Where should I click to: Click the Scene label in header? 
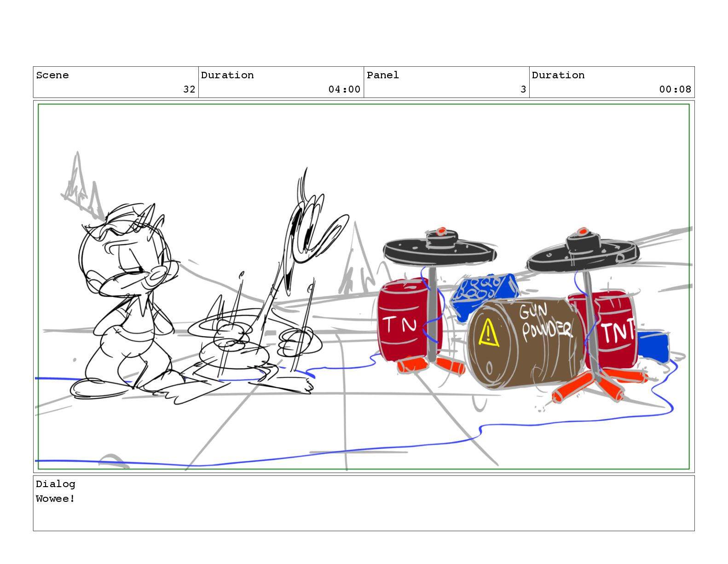point(52,75)
